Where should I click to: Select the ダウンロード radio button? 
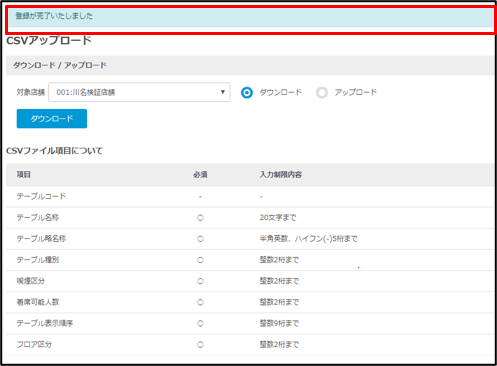tap(247, 92)
